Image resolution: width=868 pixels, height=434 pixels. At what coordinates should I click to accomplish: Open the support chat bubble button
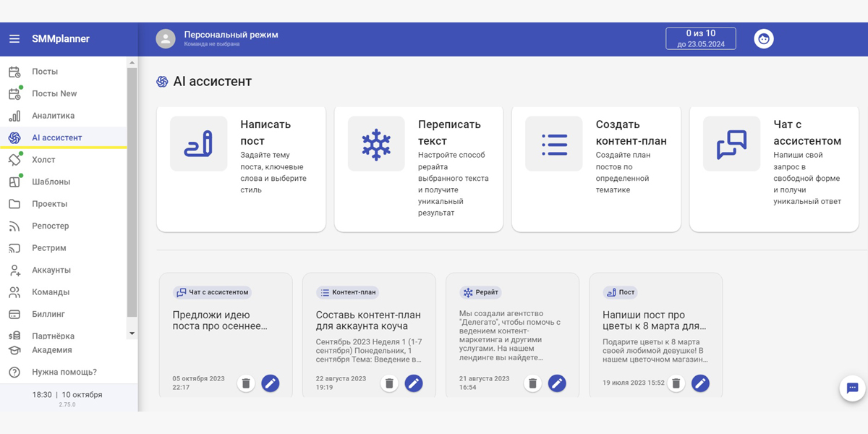[852, 388]
